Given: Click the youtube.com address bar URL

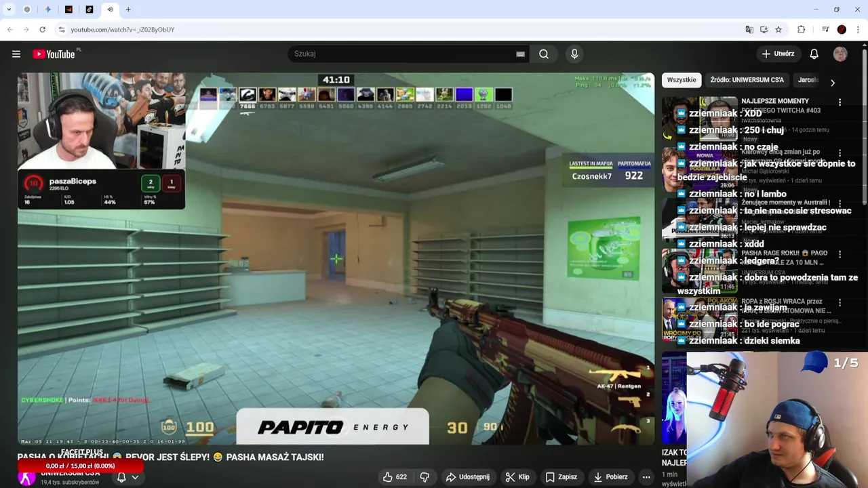Looking at the screenshot, I should coord(123,30).
